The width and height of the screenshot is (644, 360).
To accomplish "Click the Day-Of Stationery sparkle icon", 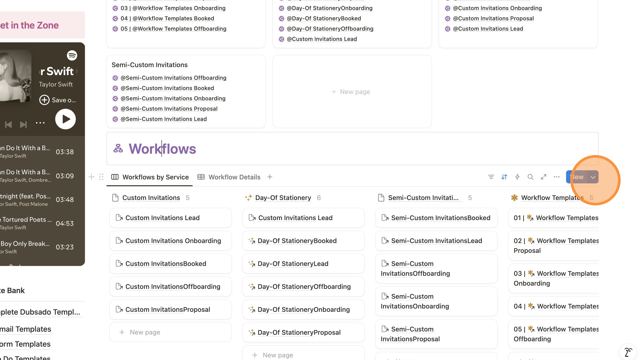I will (x=248, y=198).
